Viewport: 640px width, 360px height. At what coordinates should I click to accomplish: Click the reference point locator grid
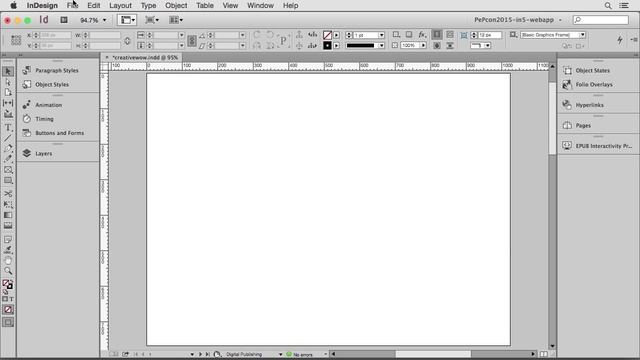coord(16,40)
